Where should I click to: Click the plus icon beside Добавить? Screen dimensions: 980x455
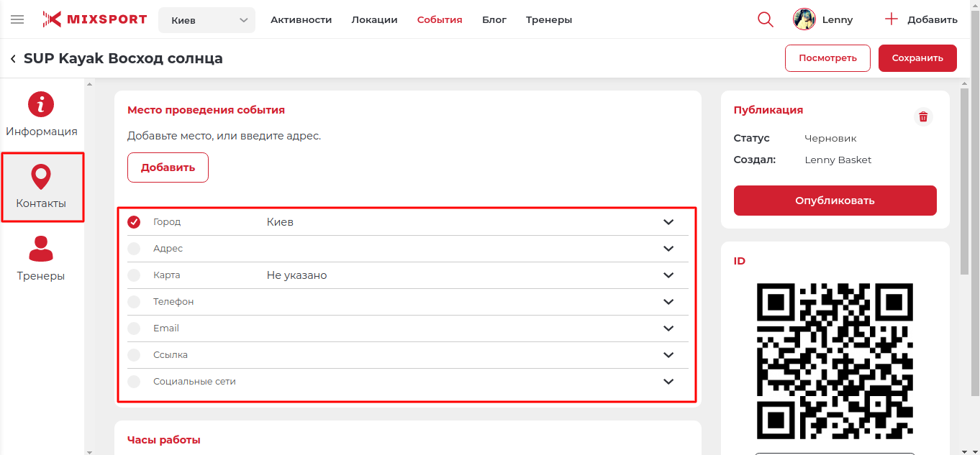891,19
